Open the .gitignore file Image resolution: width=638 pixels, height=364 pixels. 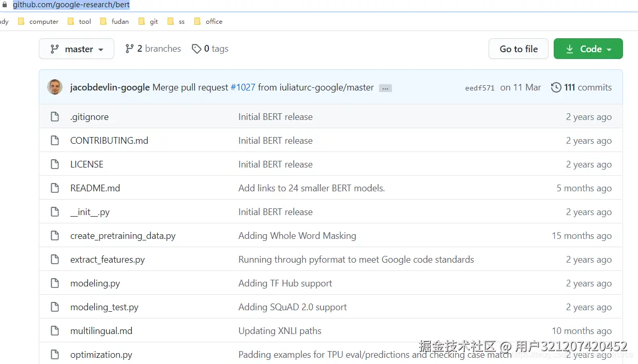pyautogui.click(x=89, y=117)
